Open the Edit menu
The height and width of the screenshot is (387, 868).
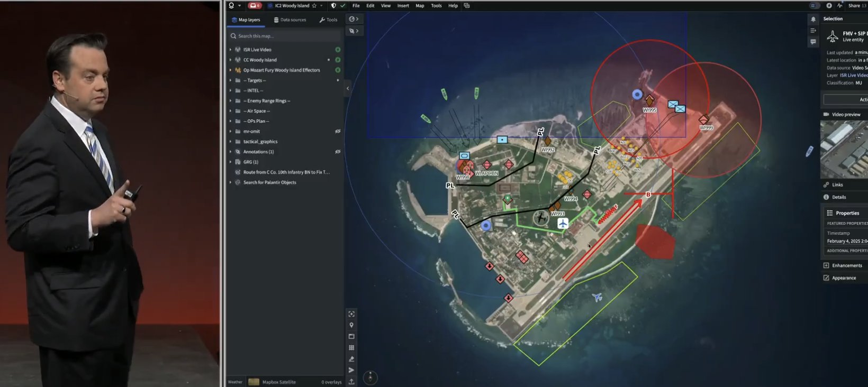(370, 6)
